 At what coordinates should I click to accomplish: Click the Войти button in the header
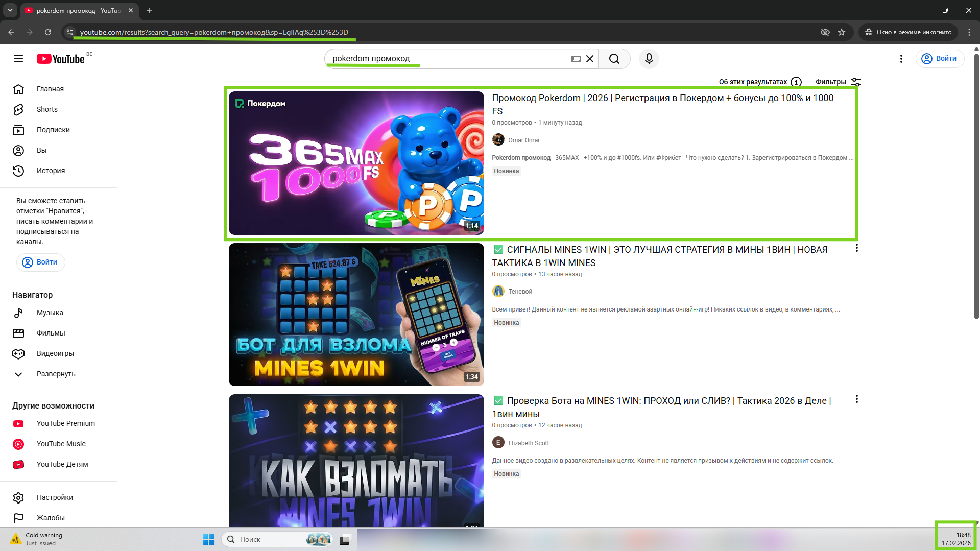coord(940,59)
